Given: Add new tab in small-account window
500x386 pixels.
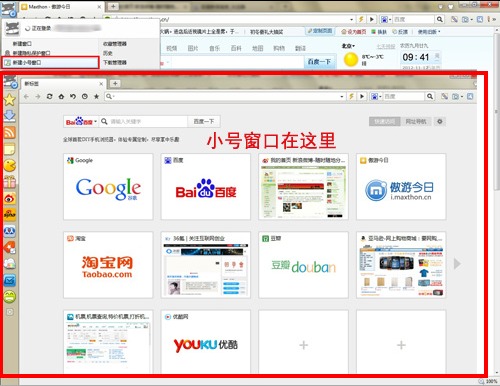Looking at the screenshot, I should coord(115,83).
